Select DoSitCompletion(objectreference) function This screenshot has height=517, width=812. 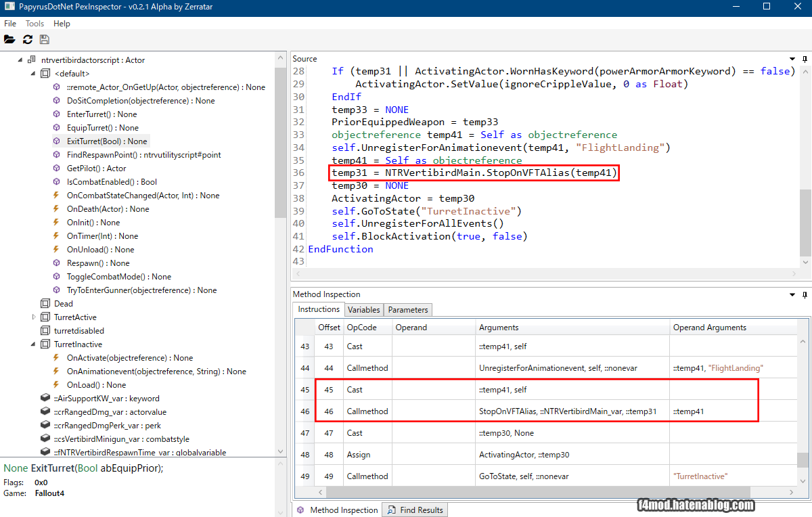tap(141, 101)
